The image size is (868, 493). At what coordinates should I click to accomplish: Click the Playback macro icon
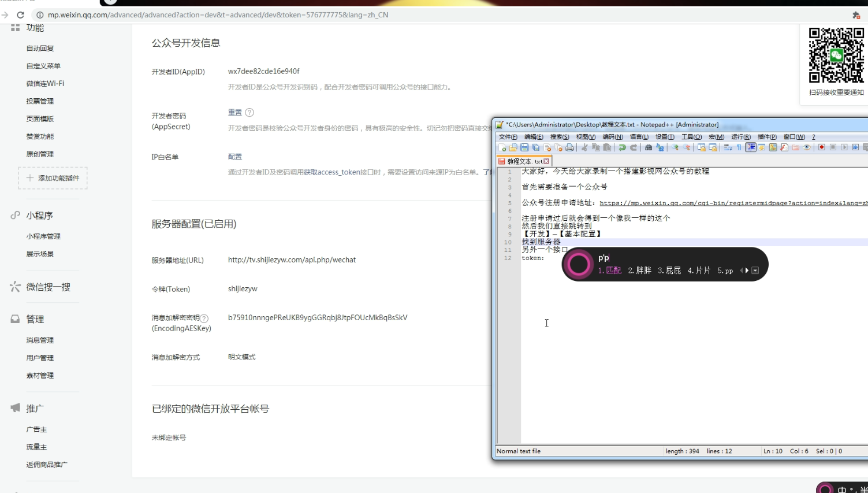coord(844,147)
